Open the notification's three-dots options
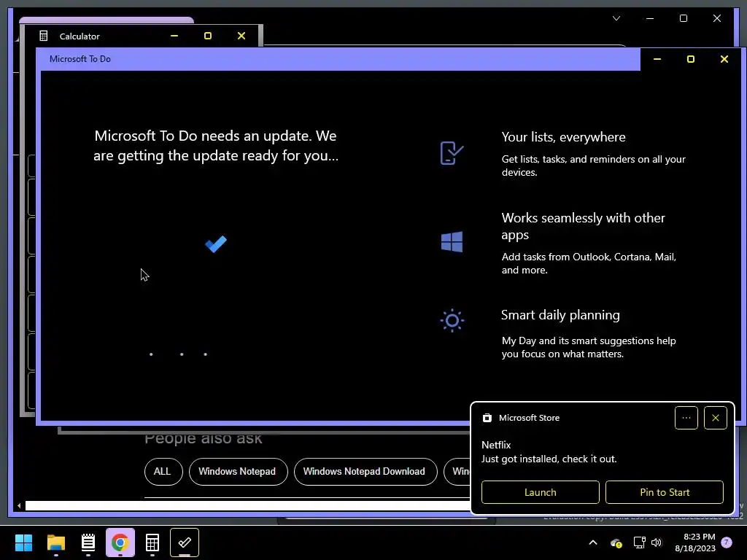The width and height of the screenshot is (747, 560). pyautogui.click(x=686, y=418)
